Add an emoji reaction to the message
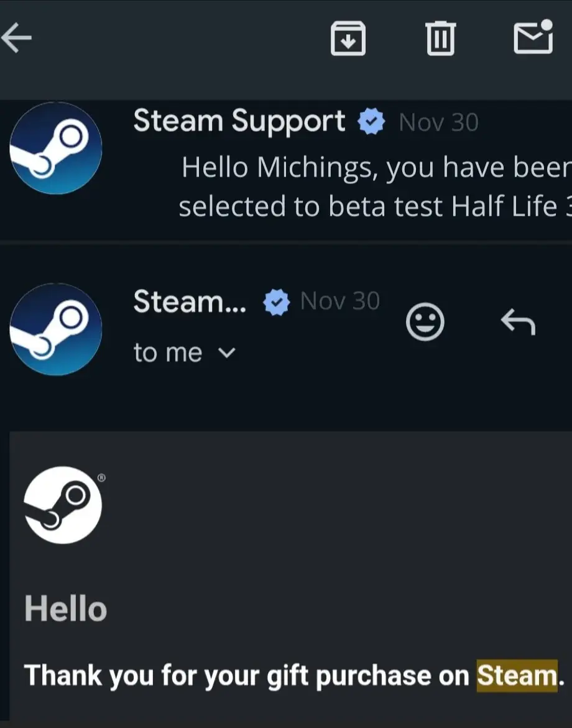The width and height of the screenshot is (572, 728). (x=425, y=321)
